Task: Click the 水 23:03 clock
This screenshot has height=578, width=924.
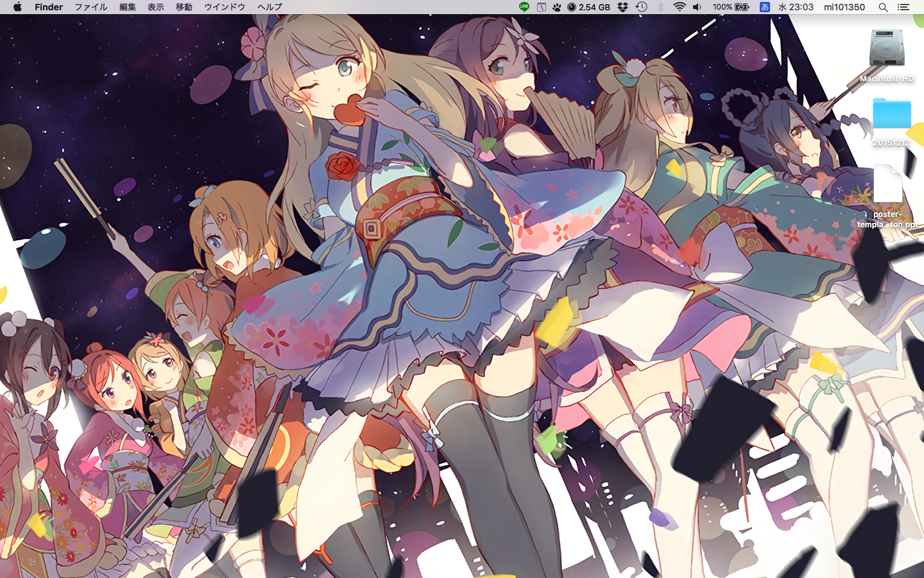Action: (796, 7)
